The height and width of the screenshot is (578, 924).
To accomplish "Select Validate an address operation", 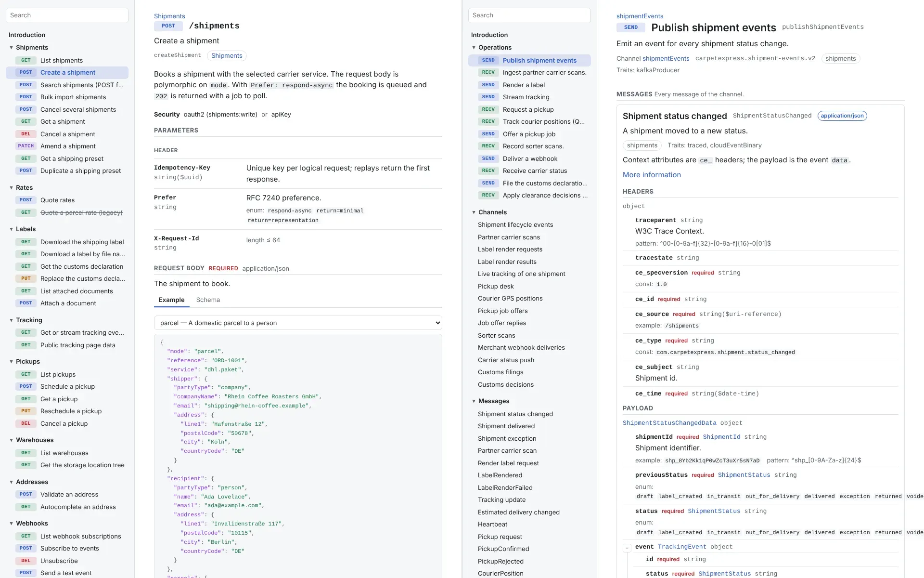I will click(67, 494).
